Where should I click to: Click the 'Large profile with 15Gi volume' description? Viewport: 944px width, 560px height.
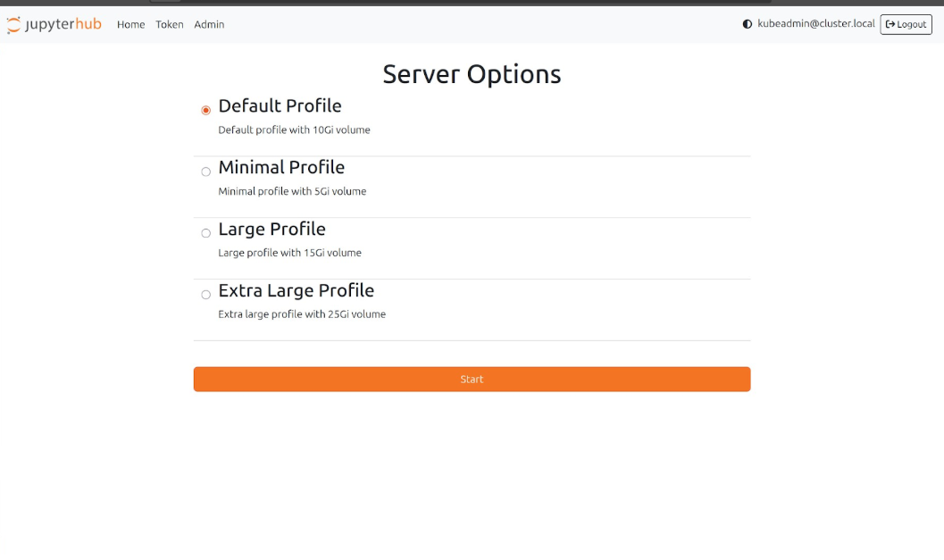289,253
